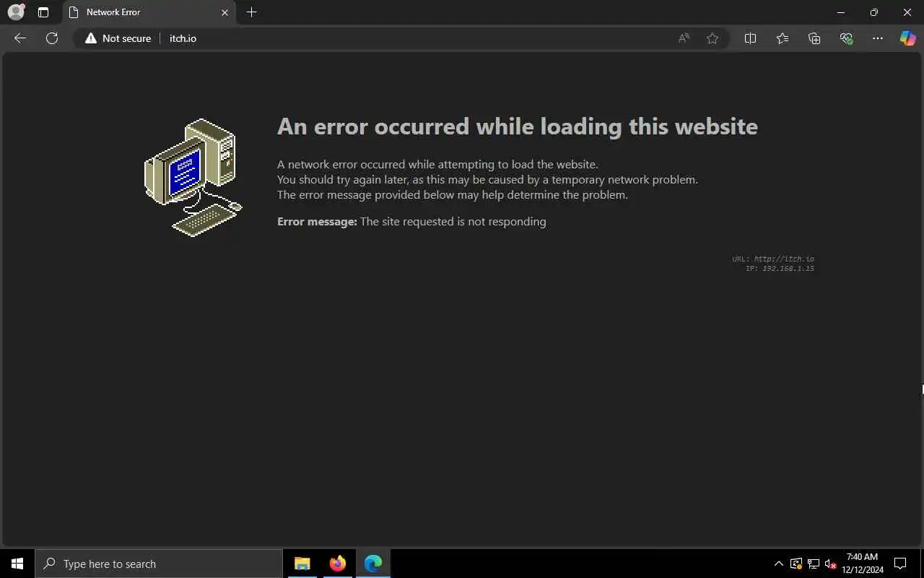Screen dimensions: 924x578
Task: Open the profile avatar menu
Action: click(x=16, y=12)
